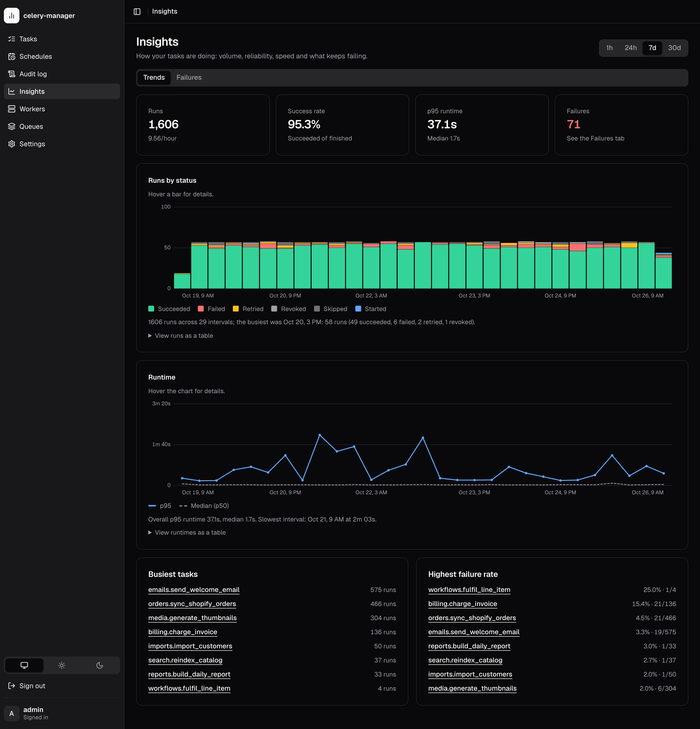The height and width of the screenshot is (729, 700).
Task: Open billing.charge_invoice in Busiest tasks
Action: click(183, 632)
